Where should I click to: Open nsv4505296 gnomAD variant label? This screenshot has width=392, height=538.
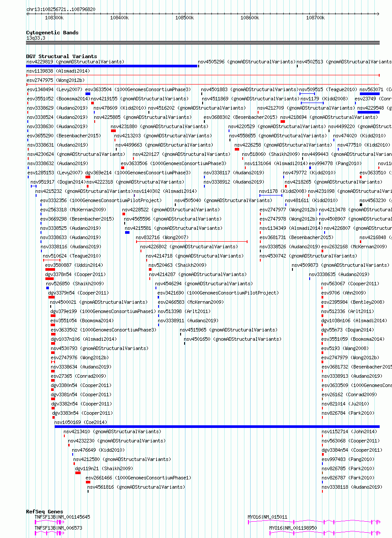pos(247,62)
